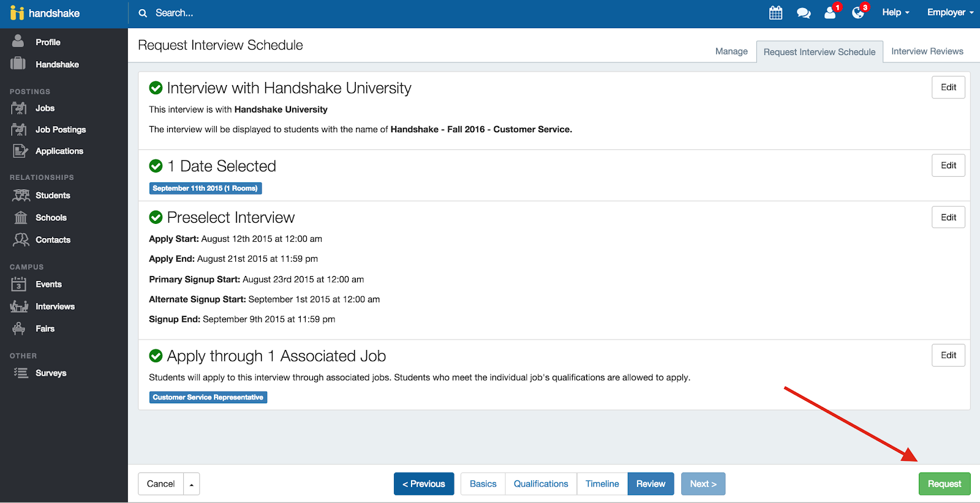Click the Cancel button
980x503 pixels.
coord(161,484)
